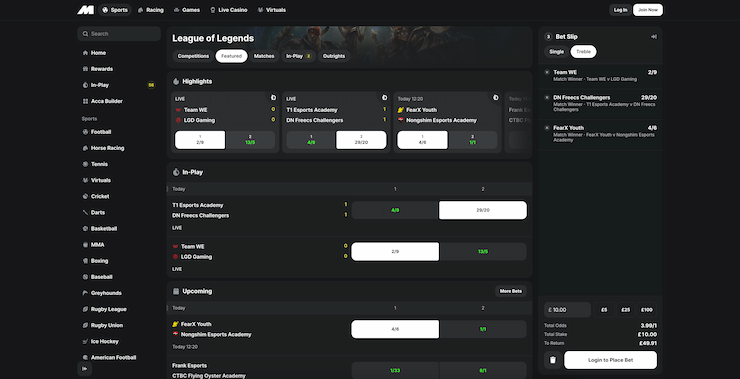
Task: Set stake with £100 quick button
Action: click(x=647, y=310)
